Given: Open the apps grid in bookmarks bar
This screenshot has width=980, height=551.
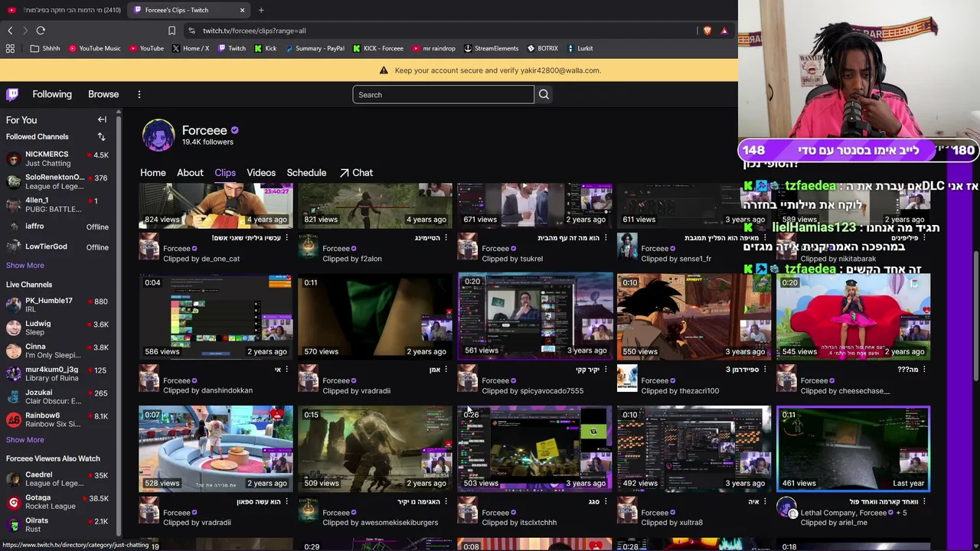Looking at the screenshot, I should tap(10, 48).
